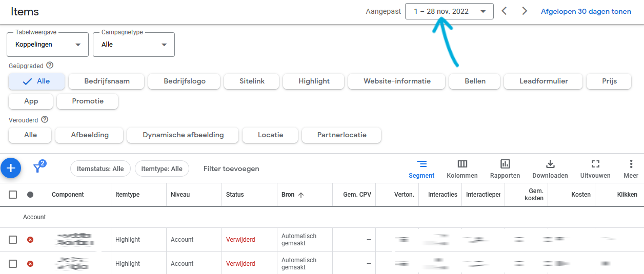Go to previous date period arrow

point(504,11)
